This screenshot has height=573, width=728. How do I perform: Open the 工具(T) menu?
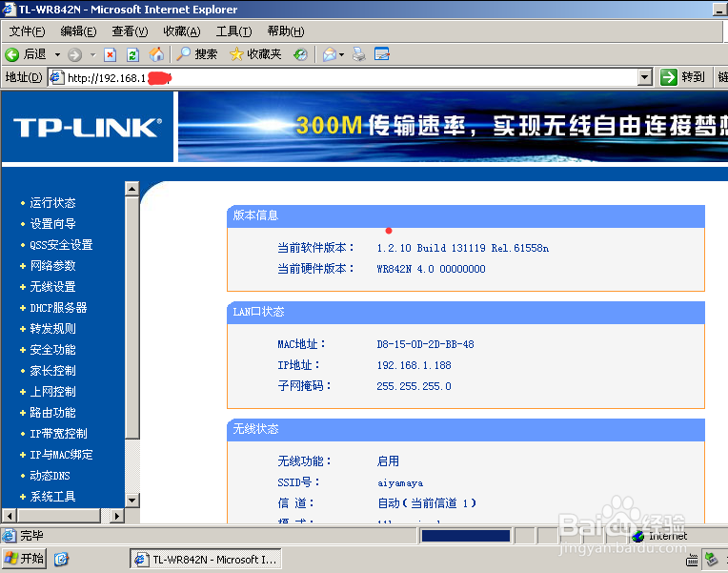pyautogui.click(x=234, y=31)
